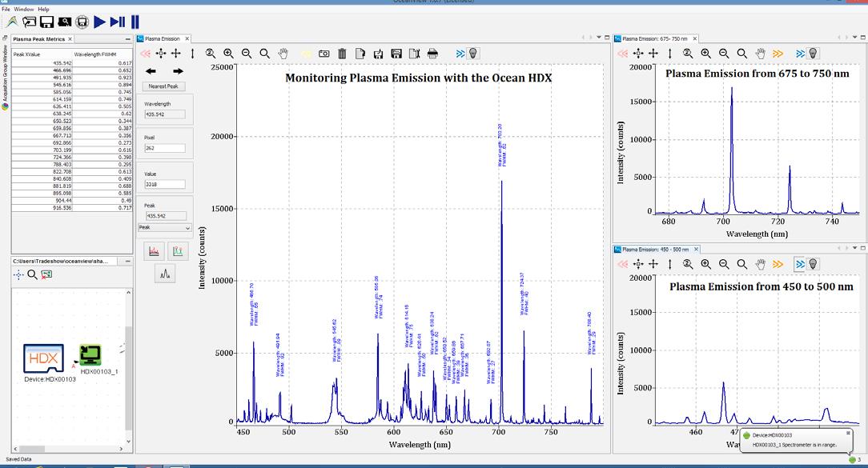Click the Nearest Peak button
868x468 pixels.
coord(164,86)
